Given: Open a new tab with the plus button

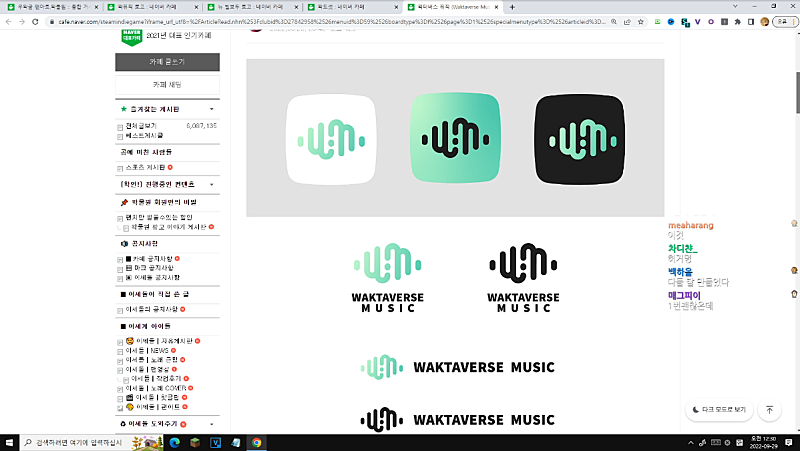Looking at the screenshot, I should 512,7.
